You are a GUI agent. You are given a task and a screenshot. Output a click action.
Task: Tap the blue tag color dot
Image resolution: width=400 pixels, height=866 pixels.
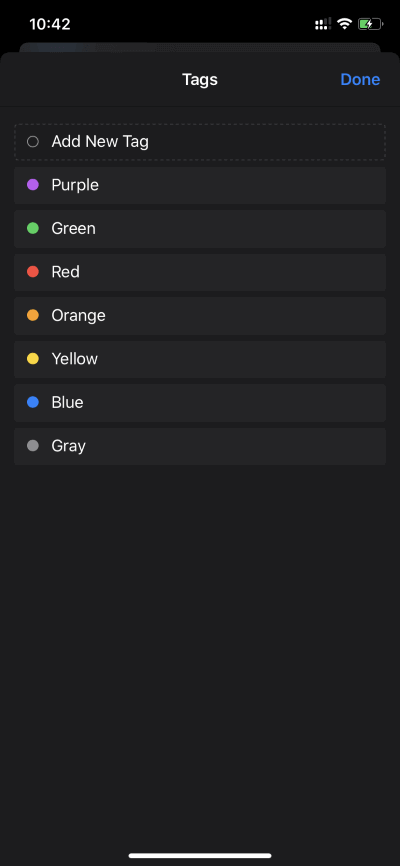[x=33, y=402]
